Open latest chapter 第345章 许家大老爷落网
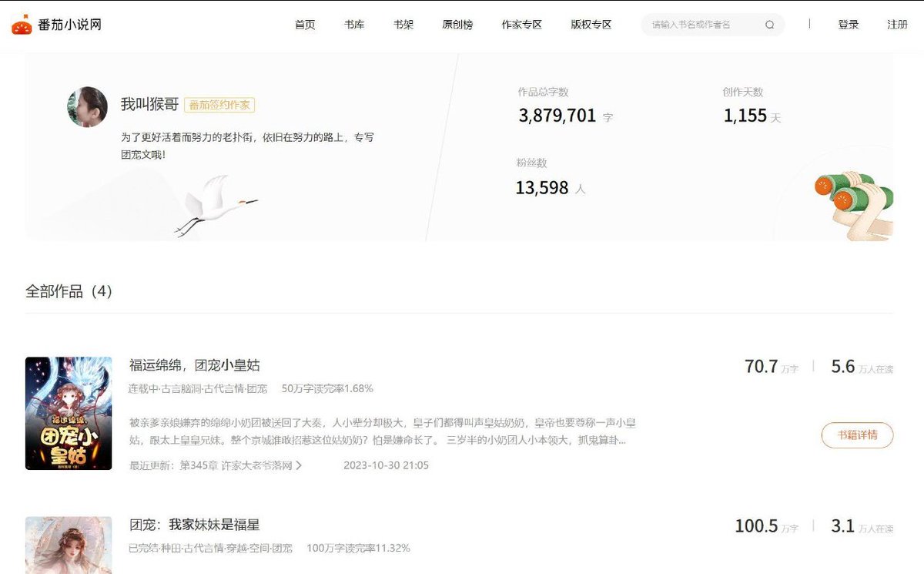Screen dimensions: 924x574 pyautogui.click(x=236, y=465)
